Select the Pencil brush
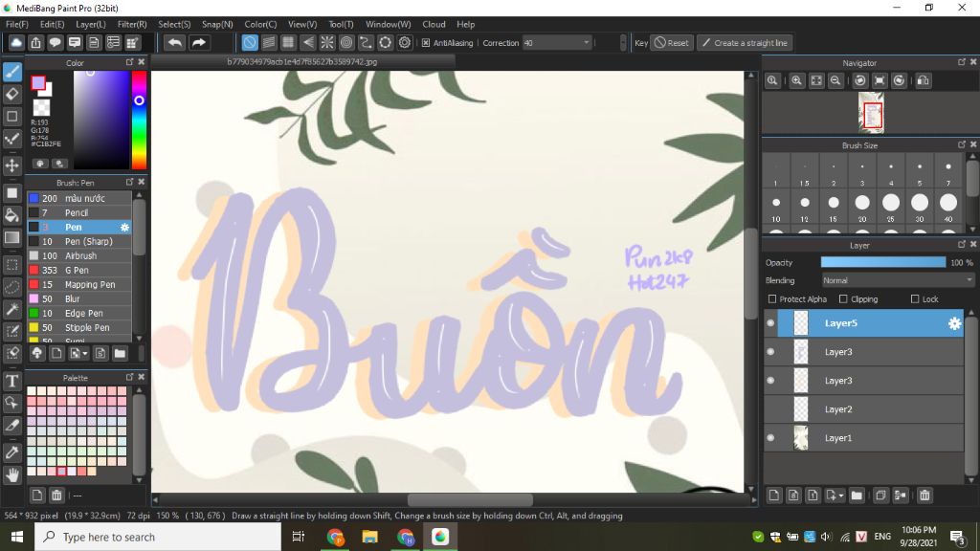The height and width of the screenshot is (551, 980). pyautogui.click(x=78, y=212)
